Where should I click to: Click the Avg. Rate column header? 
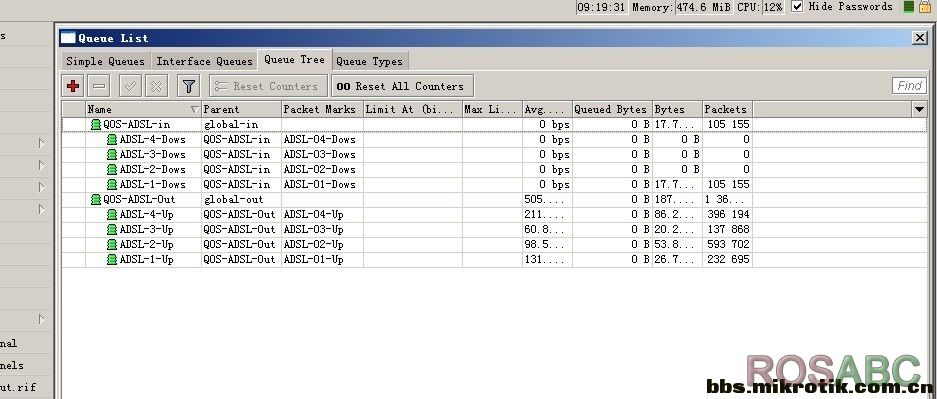(547, 109)
